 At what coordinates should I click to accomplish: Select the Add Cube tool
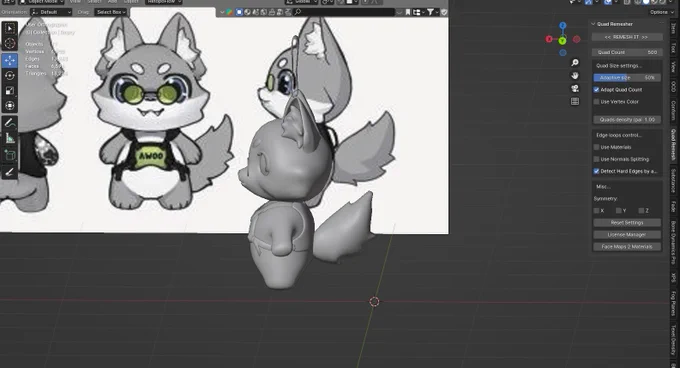click(10, 155)
